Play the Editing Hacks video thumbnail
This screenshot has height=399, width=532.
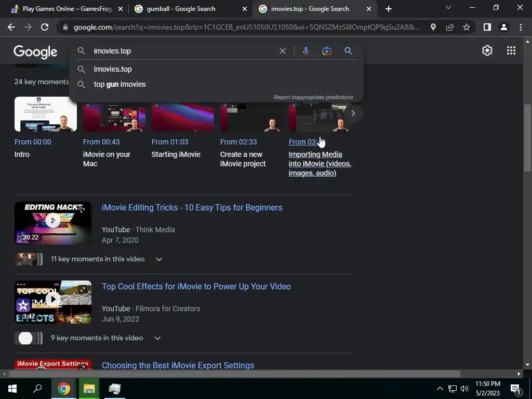pos(53,223)
